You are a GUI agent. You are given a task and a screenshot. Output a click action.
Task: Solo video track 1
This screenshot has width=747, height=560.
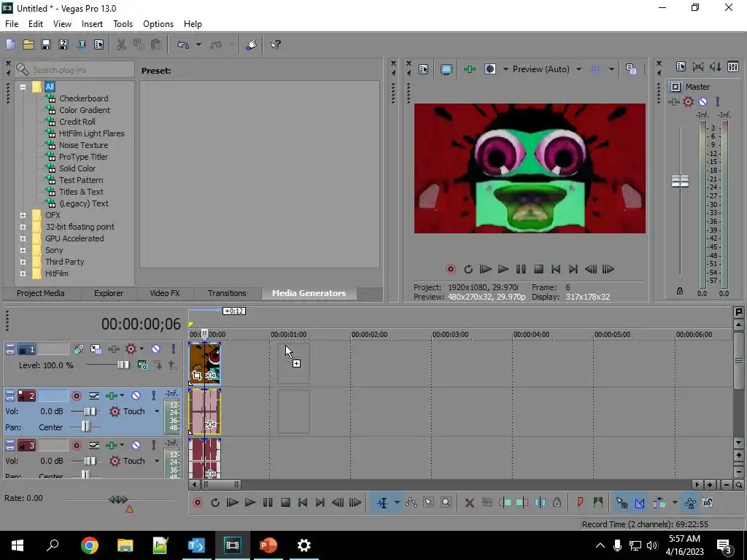(174, 349)
